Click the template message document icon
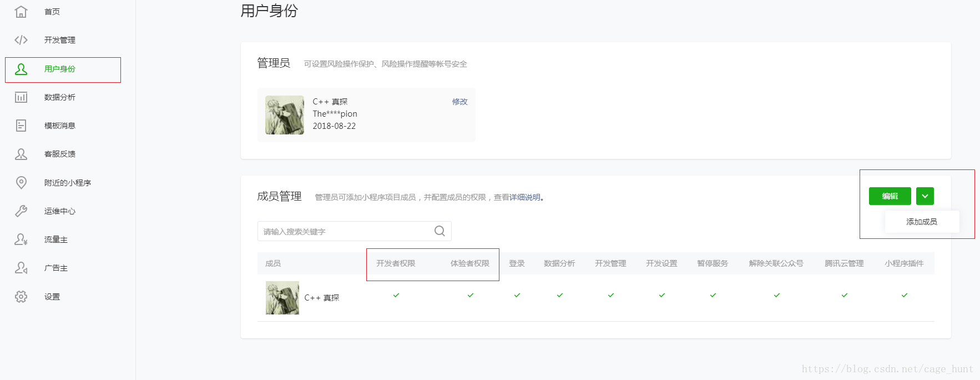 (x=21, y=126)
